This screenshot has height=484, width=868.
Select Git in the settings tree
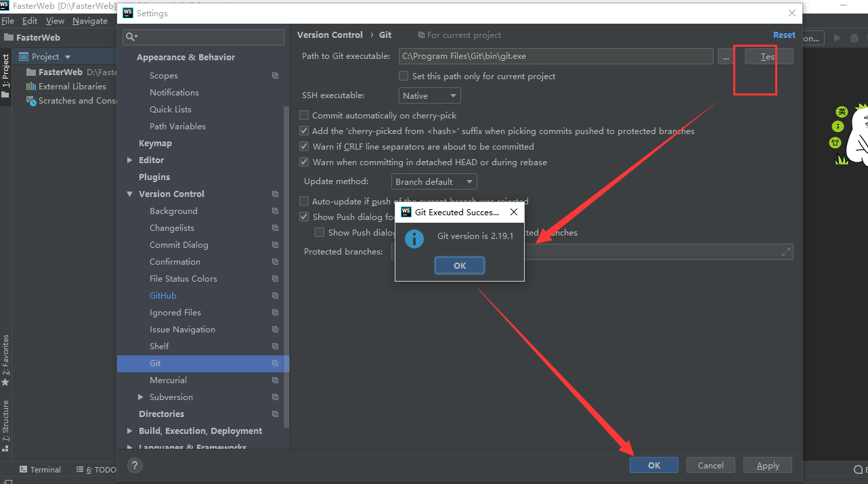pyautogui.click(x=203, y=364)
